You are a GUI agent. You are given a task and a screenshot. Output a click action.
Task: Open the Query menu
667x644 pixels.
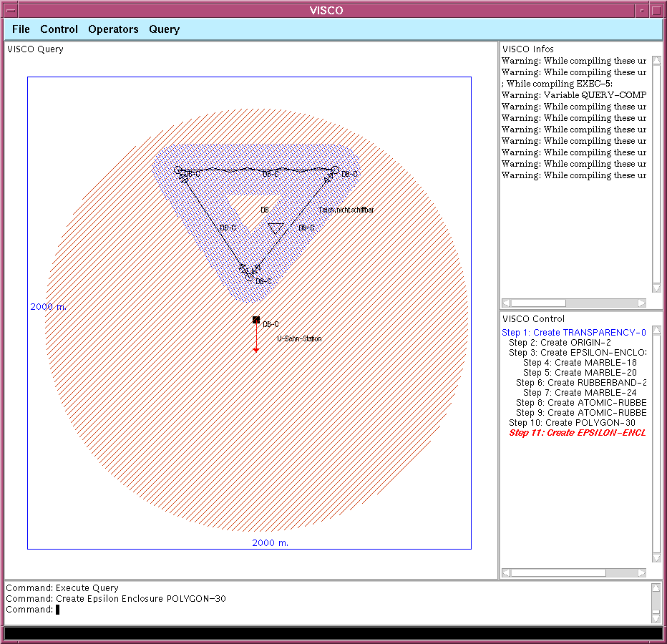tap(164, 29)
